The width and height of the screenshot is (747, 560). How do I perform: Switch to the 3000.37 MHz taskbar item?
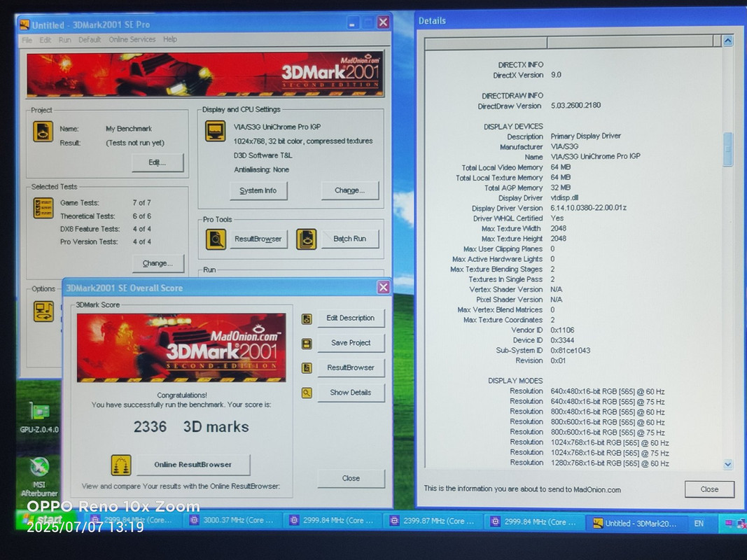point(232,521)
